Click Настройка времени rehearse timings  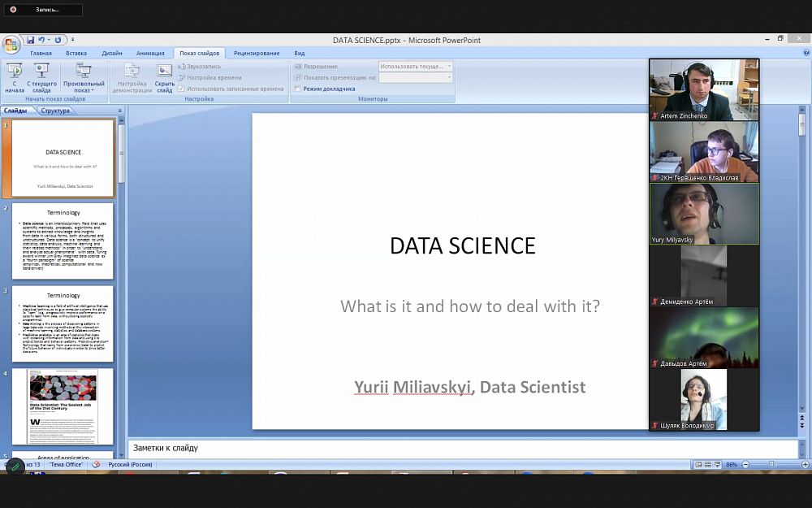pos(209,78)
